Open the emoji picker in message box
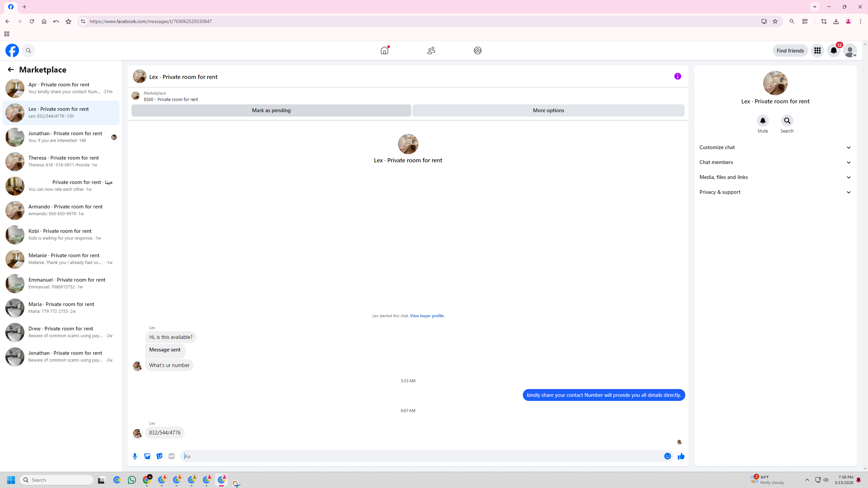Screen dimensions: 868x488 point(668,456)
